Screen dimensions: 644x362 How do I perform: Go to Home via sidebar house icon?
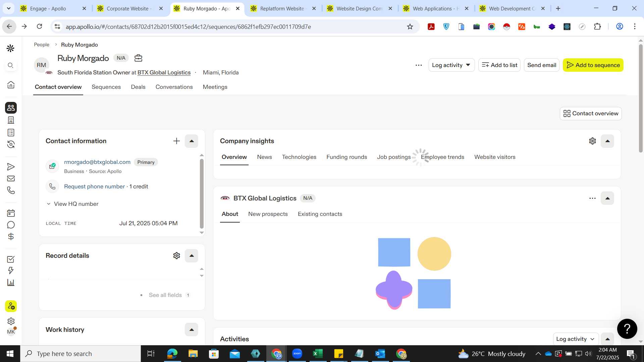coord(11,84)
